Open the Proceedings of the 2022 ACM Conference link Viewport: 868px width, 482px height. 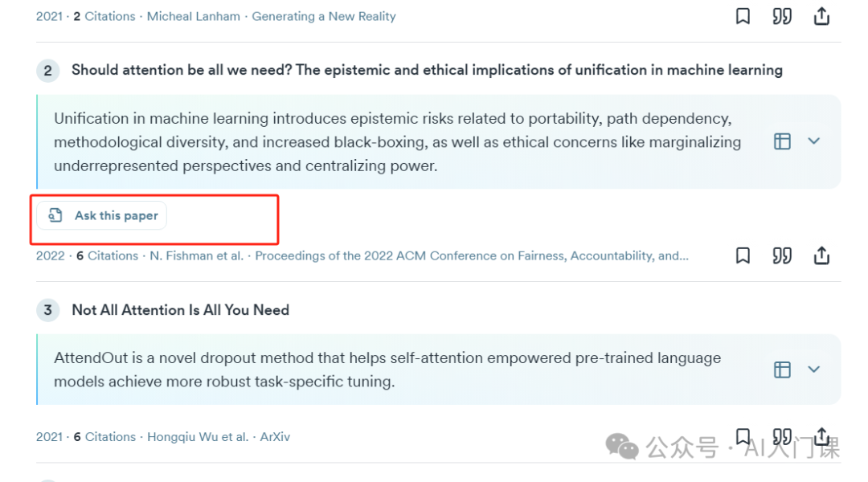(x=472, y=255)
